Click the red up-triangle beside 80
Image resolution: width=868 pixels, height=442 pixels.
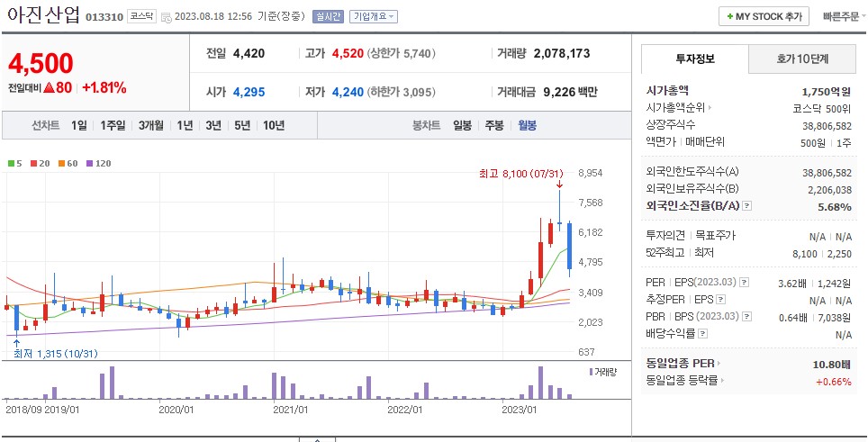coord(48,87)
